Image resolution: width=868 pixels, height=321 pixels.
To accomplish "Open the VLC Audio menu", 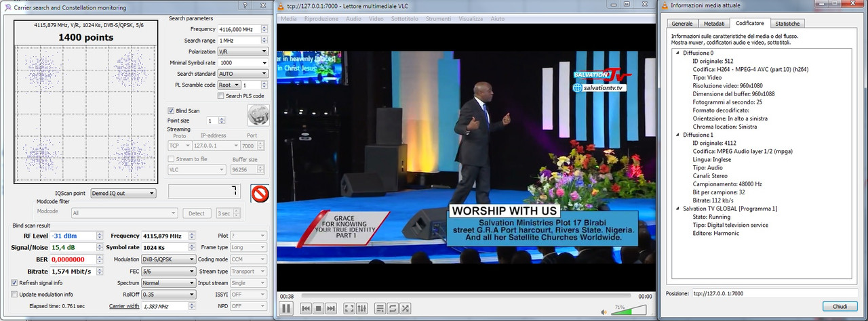I will tap(353, 19).
